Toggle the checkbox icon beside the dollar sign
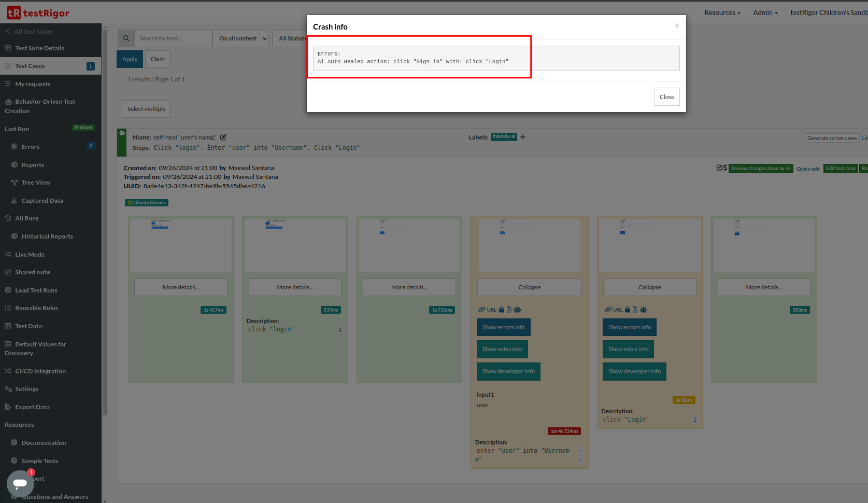This screenshot has width=868, height=503. point(719,168)
